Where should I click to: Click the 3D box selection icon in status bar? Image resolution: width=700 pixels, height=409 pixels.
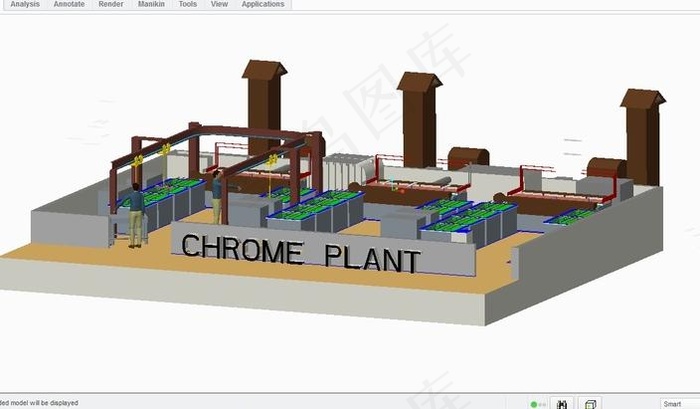pos(590,404)
